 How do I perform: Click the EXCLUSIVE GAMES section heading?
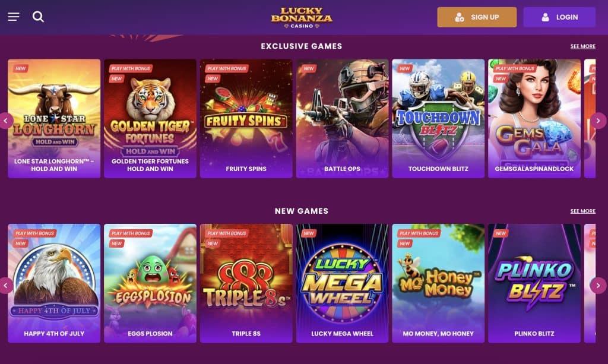301,46
